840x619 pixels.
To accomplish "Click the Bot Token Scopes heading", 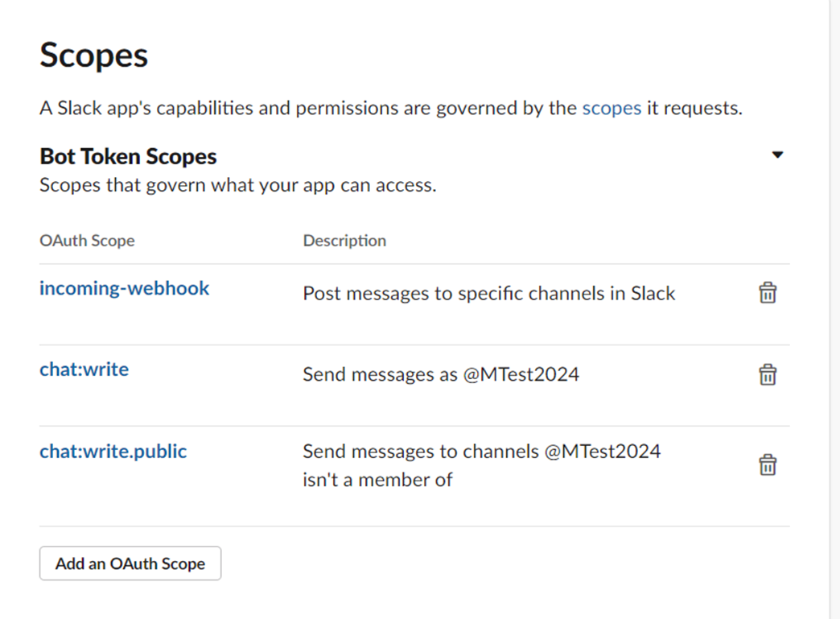I will (128, 156).
